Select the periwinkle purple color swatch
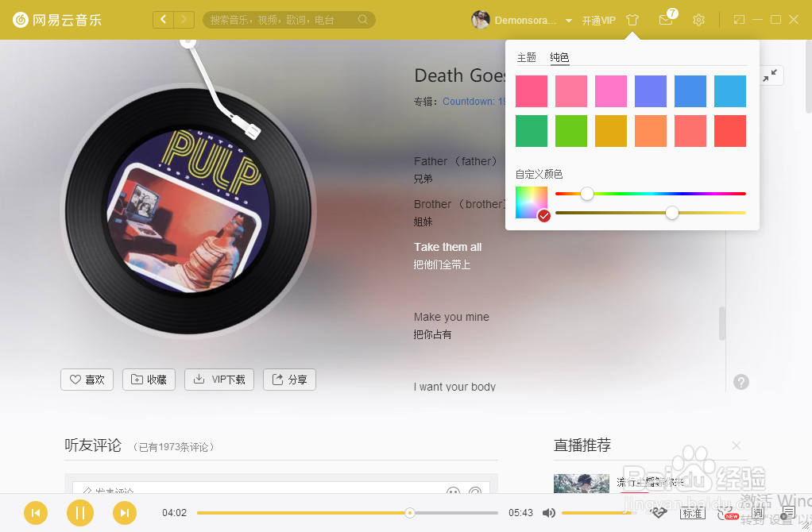812x532 pixels. [x=651, y=91]
